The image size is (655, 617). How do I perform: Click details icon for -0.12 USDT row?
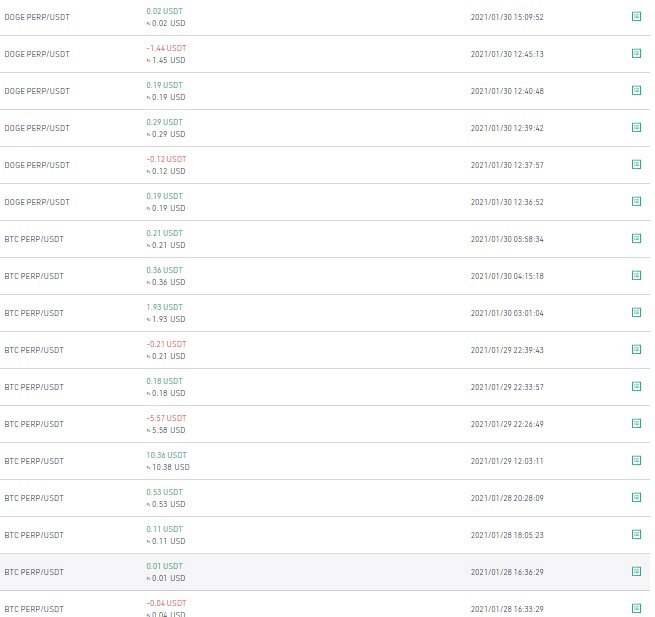point(636,164)
